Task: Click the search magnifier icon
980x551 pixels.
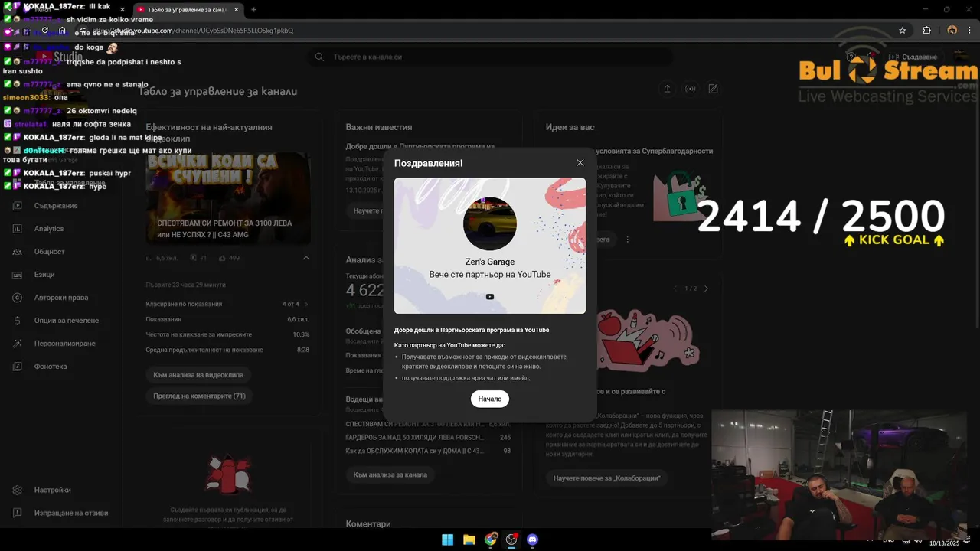Action: point(319,57)
